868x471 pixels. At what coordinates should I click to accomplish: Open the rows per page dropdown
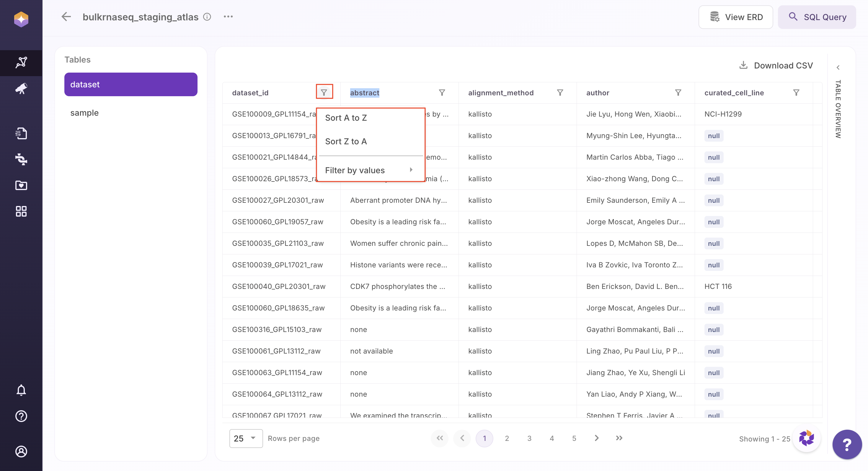(x=246, y=438)
